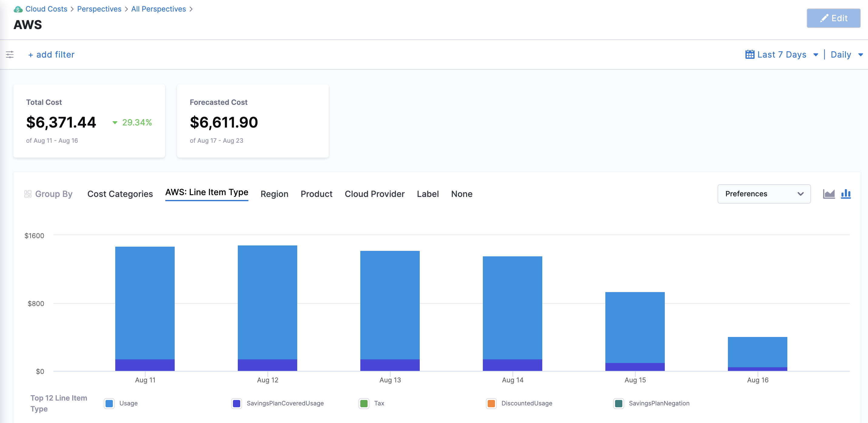Click the Total Cost value $6,371.44
868x423 pixels.
[x=61, y=122]
